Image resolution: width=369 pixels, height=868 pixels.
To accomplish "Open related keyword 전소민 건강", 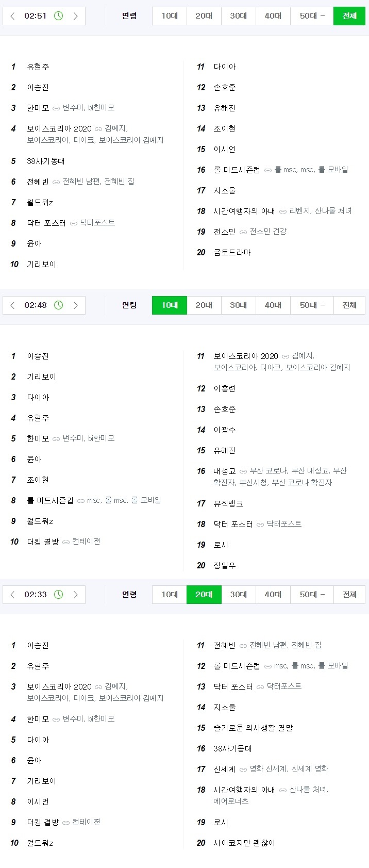I will click(x=268, y=232).
